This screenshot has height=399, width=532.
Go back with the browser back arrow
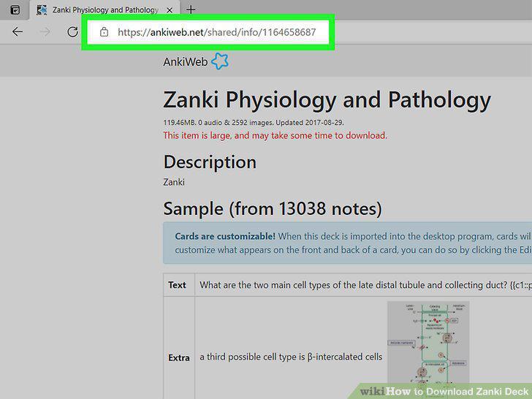18,32
